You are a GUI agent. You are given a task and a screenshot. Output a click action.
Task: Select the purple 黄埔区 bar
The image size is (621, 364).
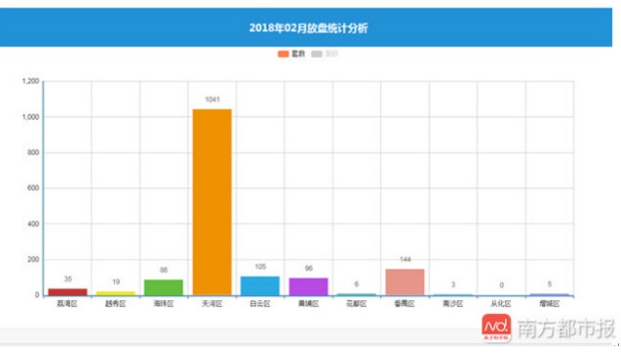coord(308,286)
